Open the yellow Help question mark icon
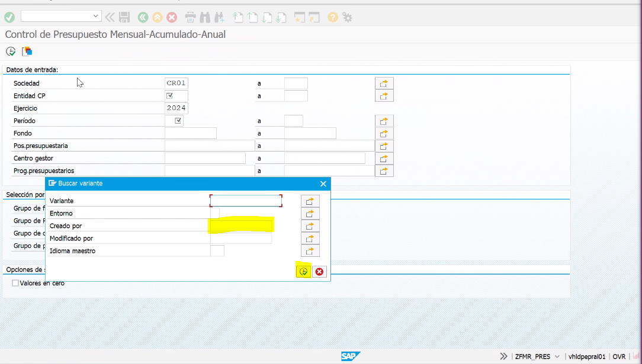Screen dimensions: 642x364 (x=333, y=17)
